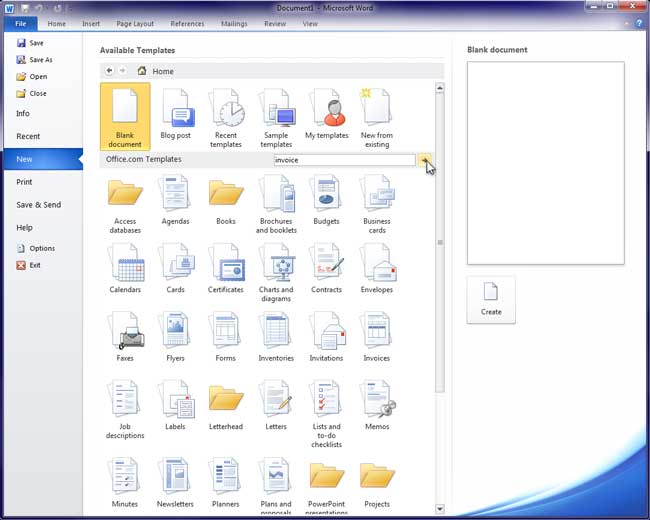
Task: Choose New from existing
Action: coord(377,118)
